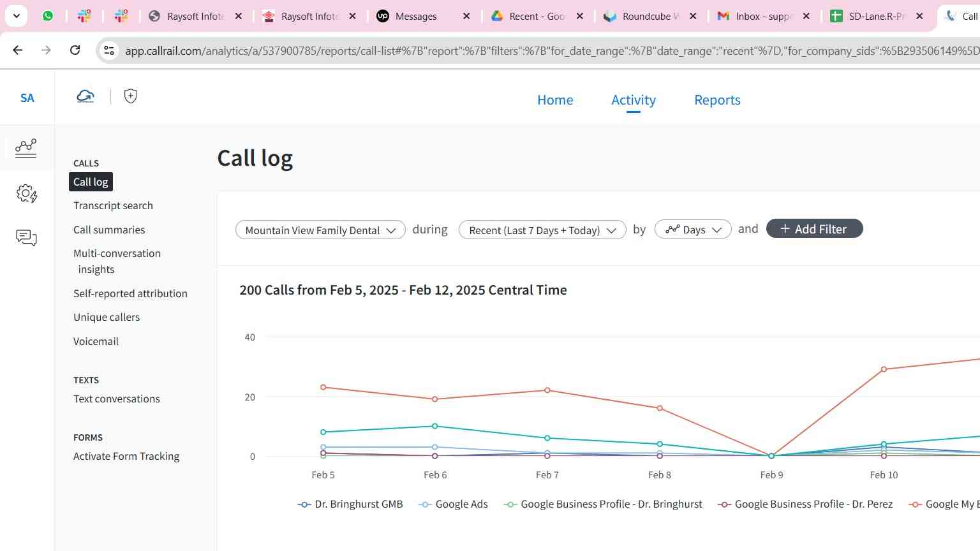Screen dimensions: 980x551
Task: Go to the Home tab
Action: coord(555,100)
